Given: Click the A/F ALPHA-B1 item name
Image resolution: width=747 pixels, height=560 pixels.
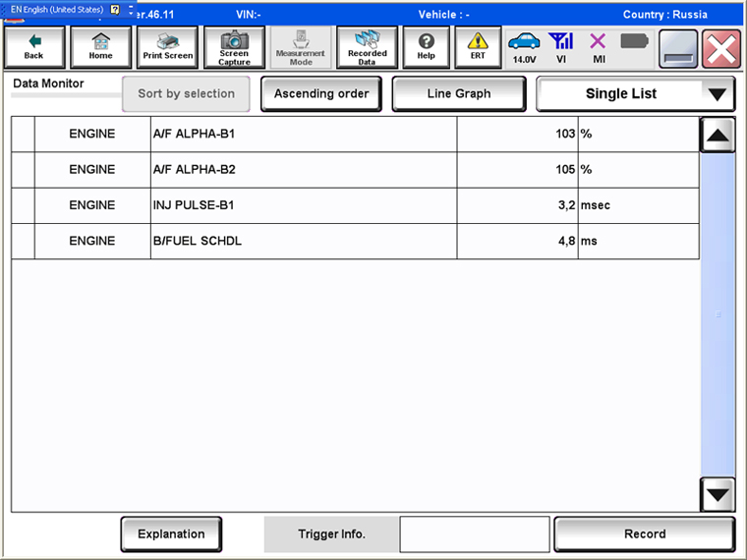Looking at the screenshot, I should (194, 134).
